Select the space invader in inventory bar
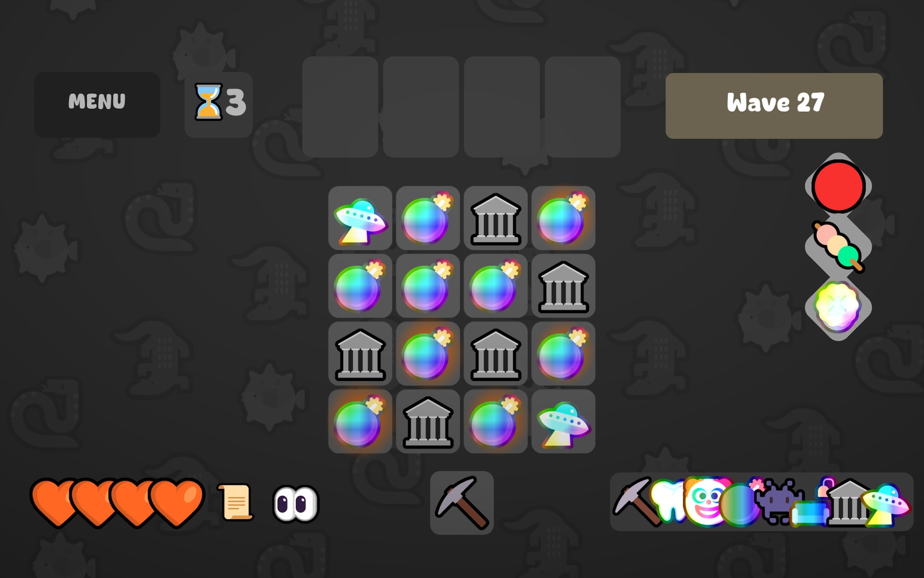This screenshot has height=578, width=924. (x=777, y=501)
